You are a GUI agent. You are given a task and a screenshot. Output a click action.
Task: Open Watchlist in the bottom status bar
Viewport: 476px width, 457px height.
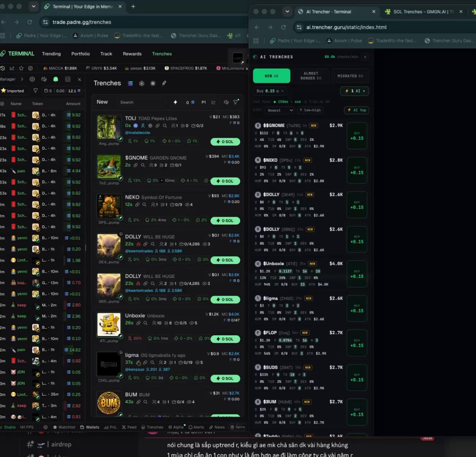click(x=64, y=427)
